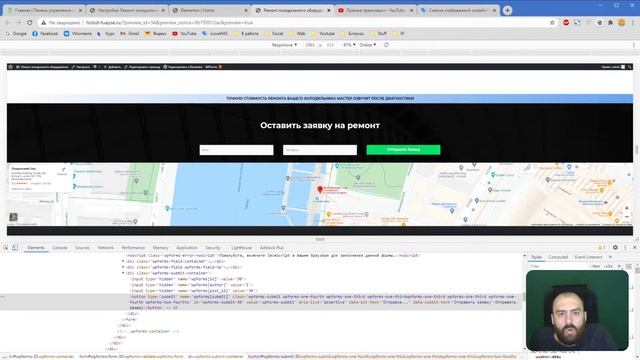Open the Web bookmarks folder
Screen dimensions: 640x360
(297, 33)
